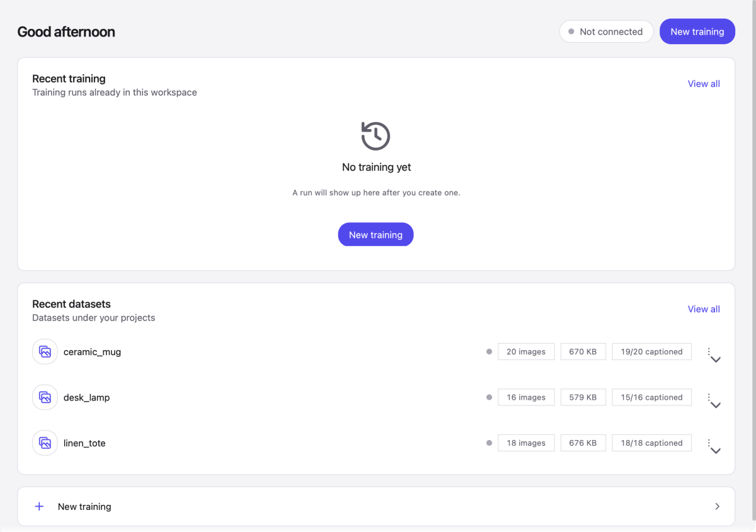Click the status dot in linen_tote row
Viewport: 756px width, 532px height.
489,443
